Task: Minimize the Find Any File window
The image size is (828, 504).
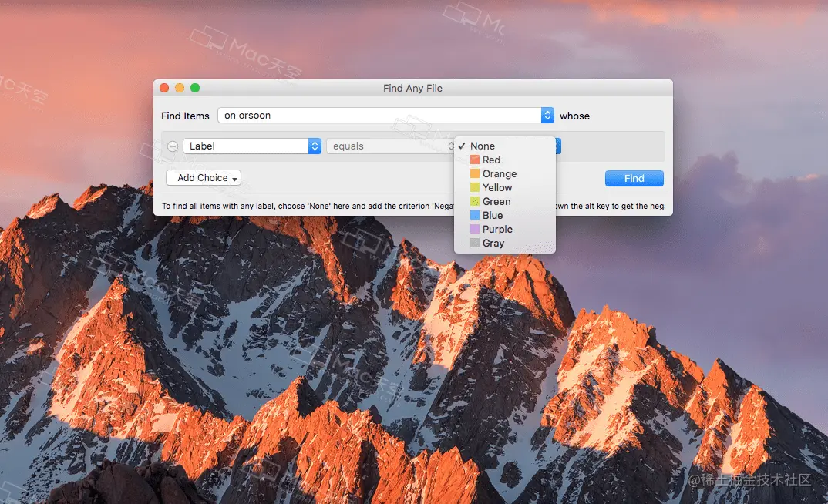Action: (180, 88)
